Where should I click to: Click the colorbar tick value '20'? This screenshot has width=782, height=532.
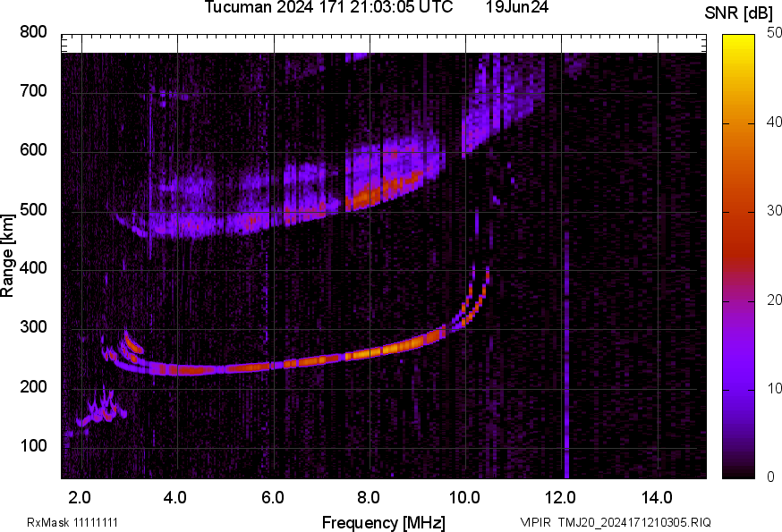[x=774, y=300]
